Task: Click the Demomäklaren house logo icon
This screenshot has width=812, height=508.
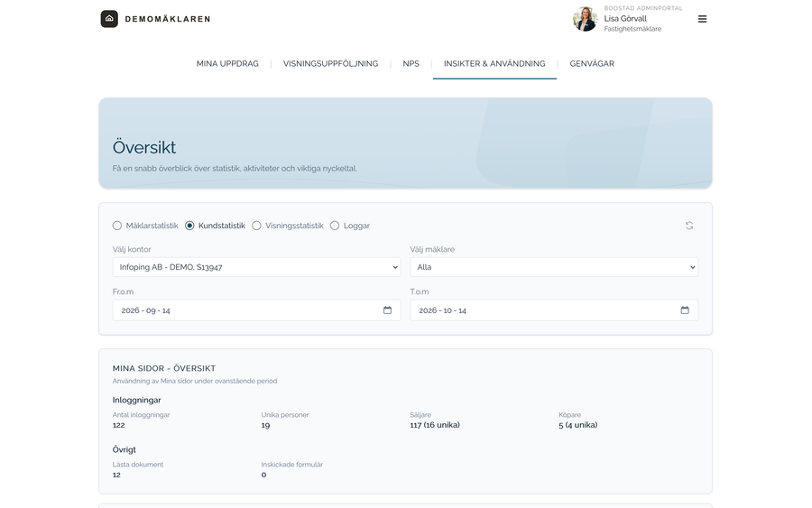Action: 109,19
